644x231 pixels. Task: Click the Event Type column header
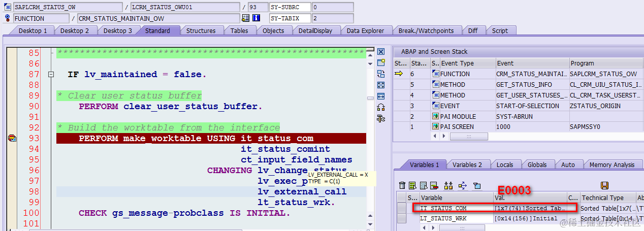point(467,63)
